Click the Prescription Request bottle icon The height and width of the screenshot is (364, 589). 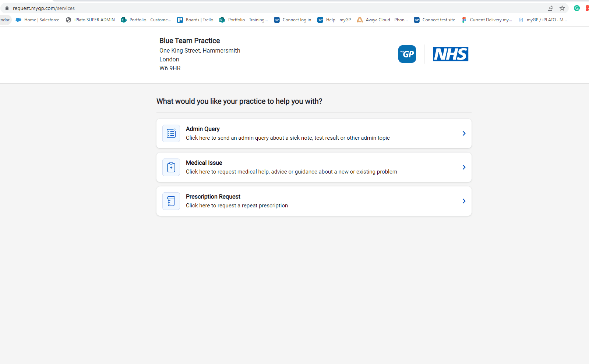(171, 201)
